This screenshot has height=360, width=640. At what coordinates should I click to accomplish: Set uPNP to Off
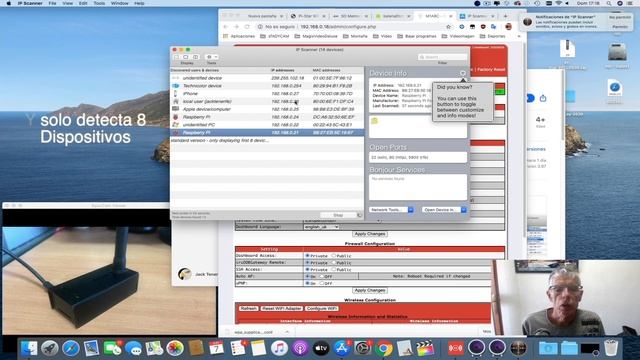(x=322, y=283)
